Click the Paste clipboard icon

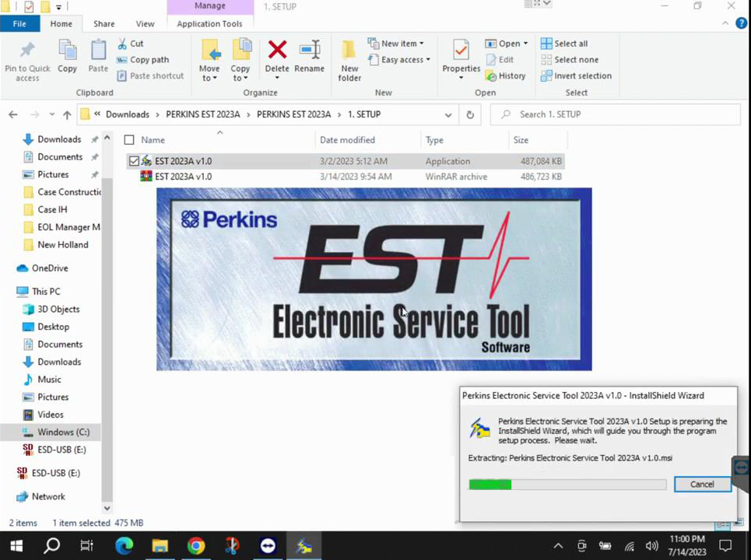tap(98, 51)
